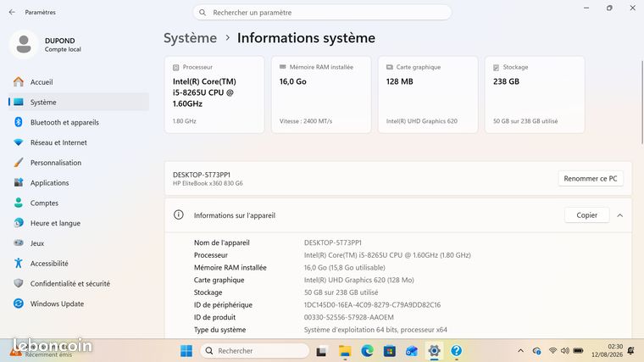Select Accueil in the sidebar
644x362 pixels.
tap(42, 82)
